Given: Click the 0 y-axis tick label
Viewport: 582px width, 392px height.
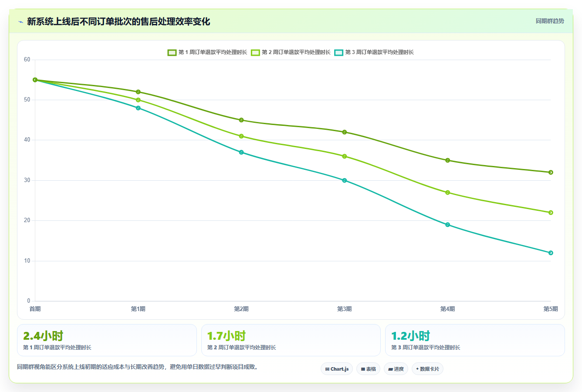Looking at the screenshot, I should (x=29, y=301).
